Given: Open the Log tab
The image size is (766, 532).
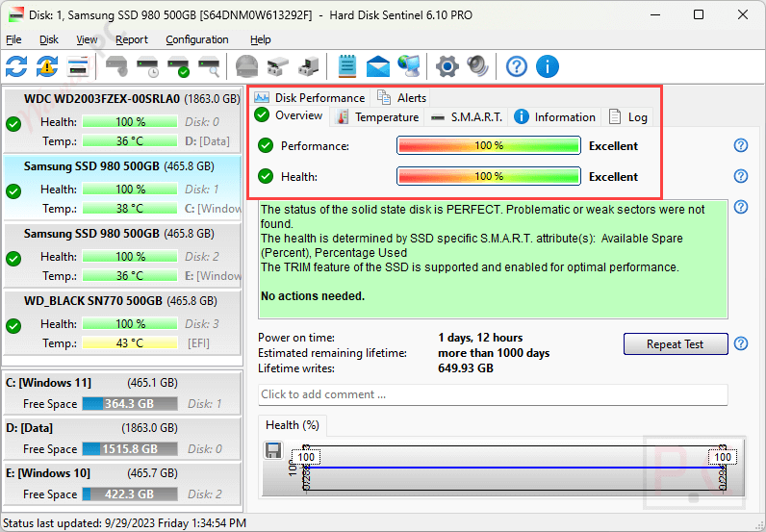Looking at the screenshot, I should pos(628,117).
